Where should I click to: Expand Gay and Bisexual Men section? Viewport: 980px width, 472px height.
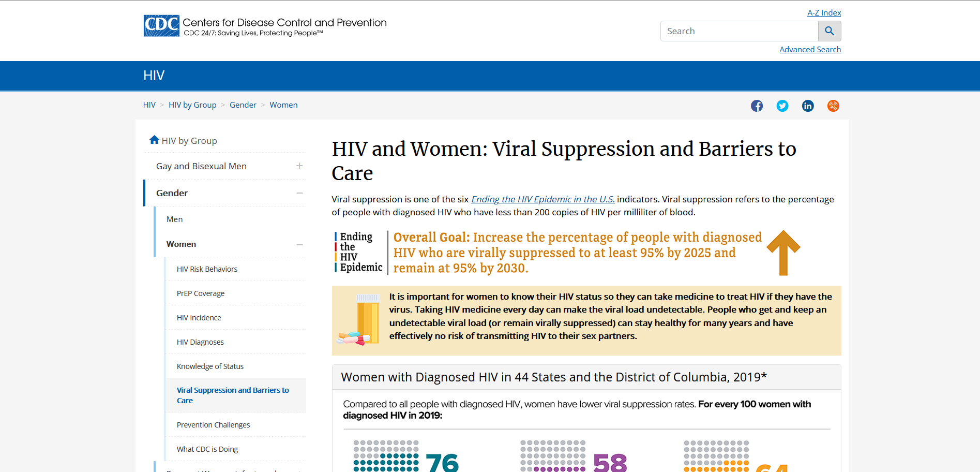coord(299,166)
